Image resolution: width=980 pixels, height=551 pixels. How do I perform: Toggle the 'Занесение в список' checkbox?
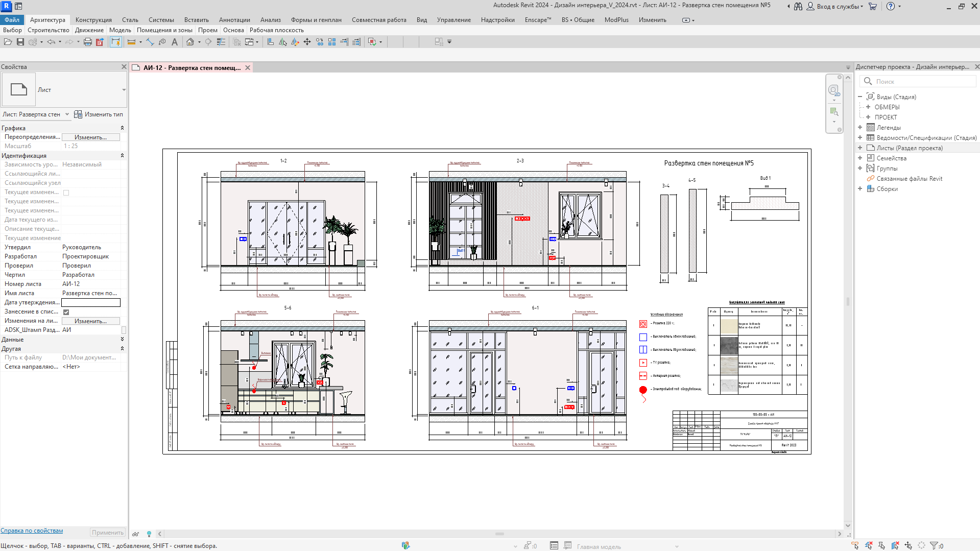click(66, 312)
